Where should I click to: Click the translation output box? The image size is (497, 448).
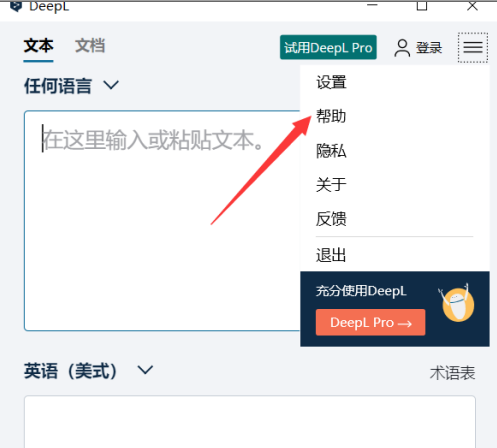250,422
